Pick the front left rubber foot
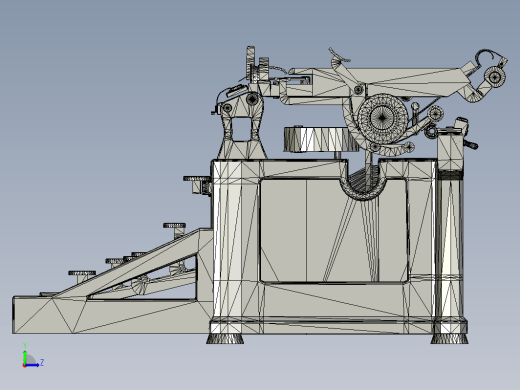Image resolution: width=520 pixels, height=390 pixels. click(225, 339)
